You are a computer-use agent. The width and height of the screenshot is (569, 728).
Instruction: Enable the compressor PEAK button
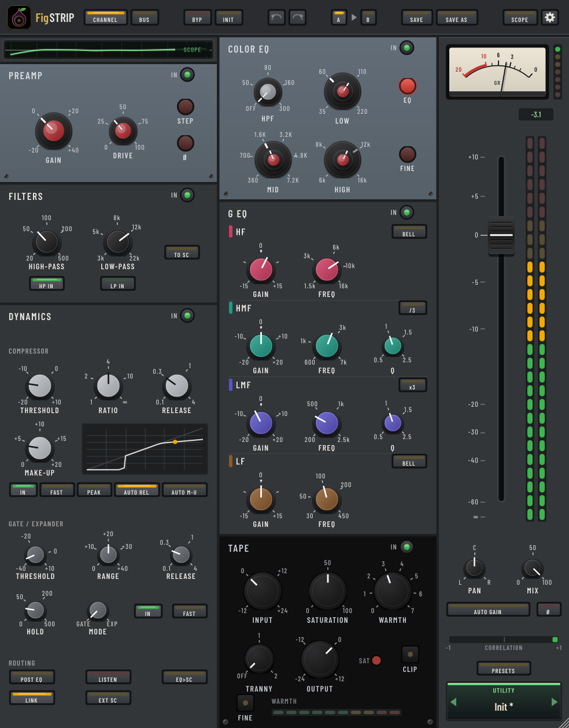tap(94, 490)
